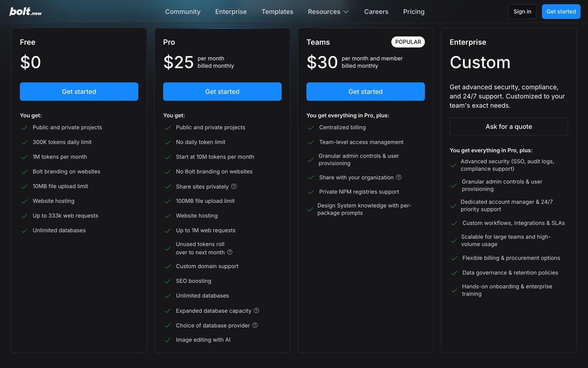The height and width of the screenshot is (368, 588).
Task: Click Get started under the Pro plan
Action: click(x=222, y=92)
